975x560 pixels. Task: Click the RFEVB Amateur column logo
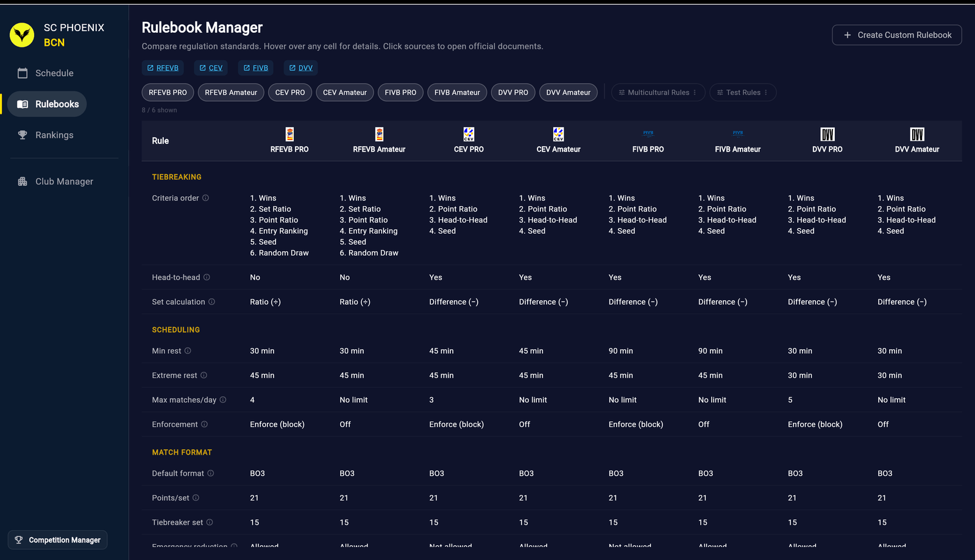379,134
